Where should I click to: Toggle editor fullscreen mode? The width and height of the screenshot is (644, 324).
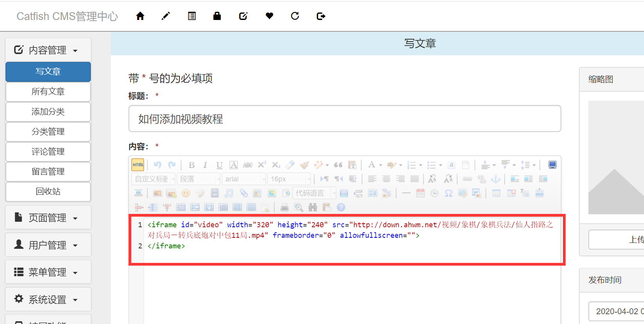pos(552,165)
